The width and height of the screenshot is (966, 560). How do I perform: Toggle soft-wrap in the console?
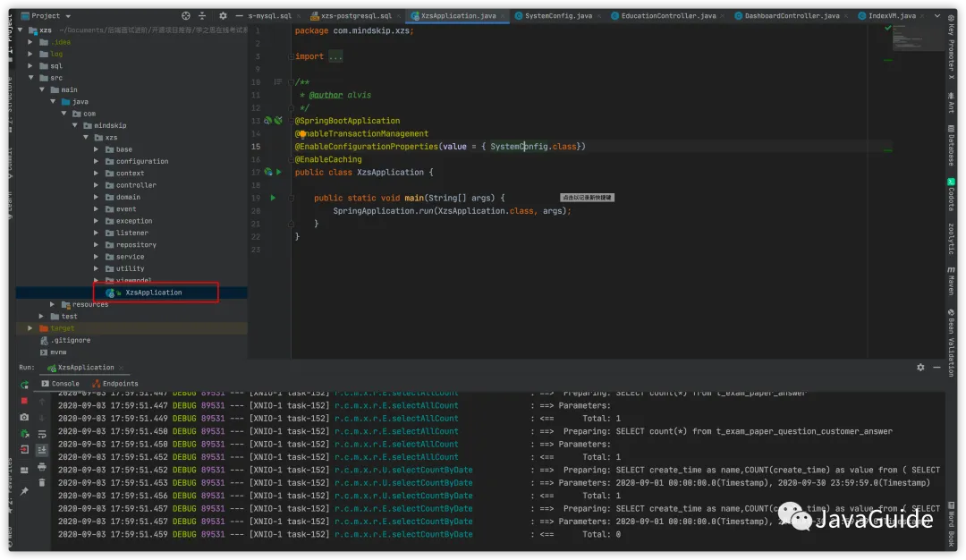tap(41, 434)
